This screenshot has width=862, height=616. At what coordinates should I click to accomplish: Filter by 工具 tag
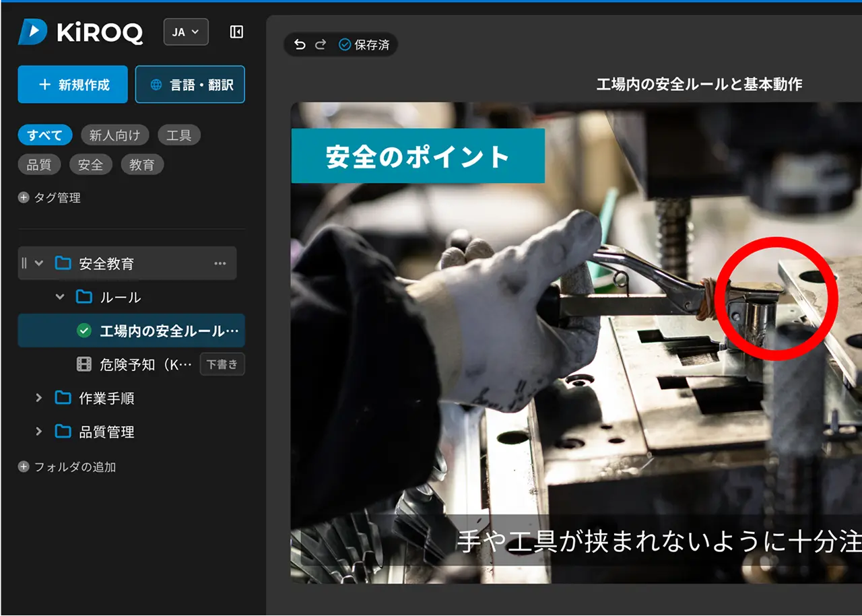point(179,135)
